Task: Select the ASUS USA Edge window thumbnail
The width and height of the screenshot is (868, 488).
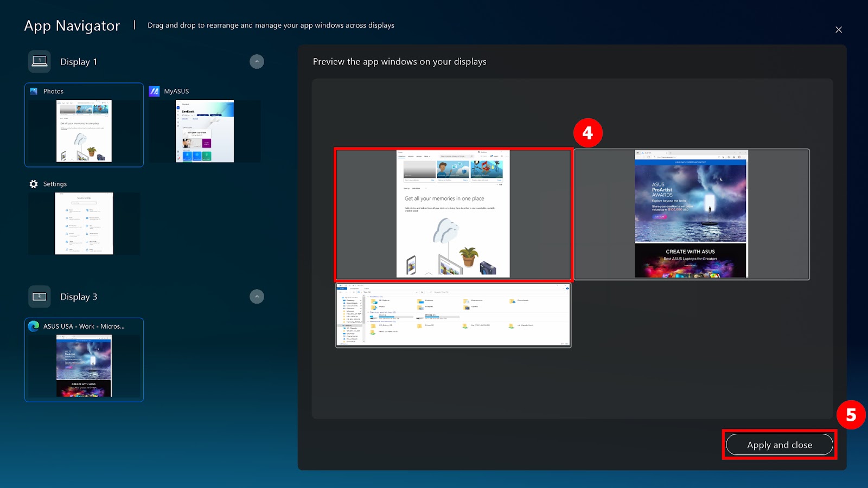Action: [x=84, y=365]
